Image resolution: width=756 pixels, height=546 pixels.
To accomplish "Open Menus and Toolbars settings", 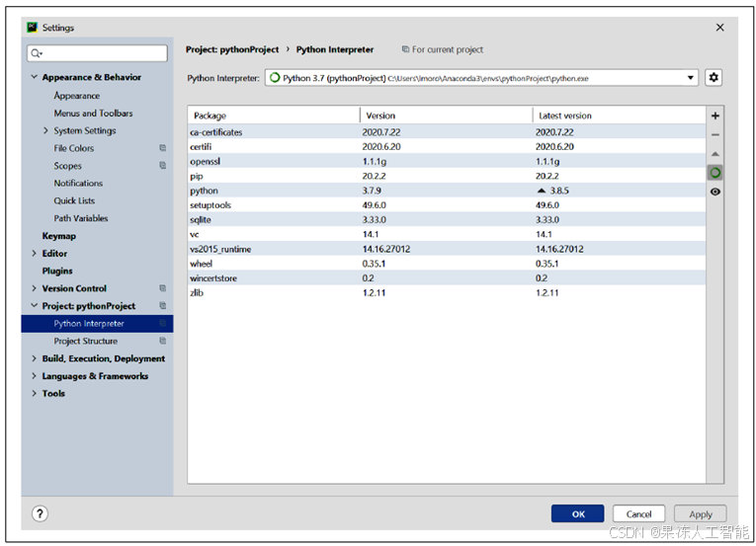I will point(93,114).
